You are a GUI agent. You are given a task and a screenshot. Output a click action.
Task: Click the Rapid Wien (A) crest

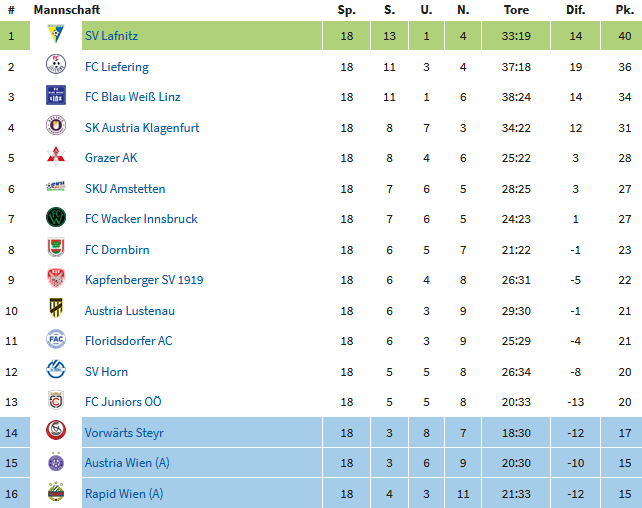coord(56,492)
